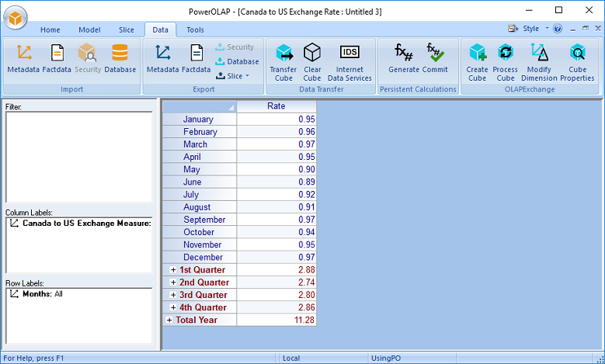Select the December row header

point(200,257)
